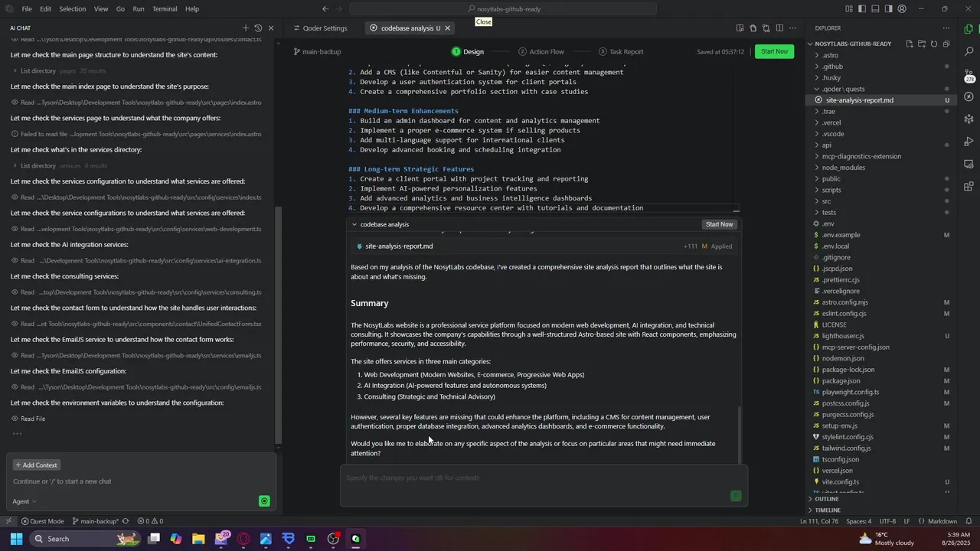The height and width of the screenshot is (551, 980).
Task: Open Explorer files icon in activity bar
Action: [x=969, y=30]
